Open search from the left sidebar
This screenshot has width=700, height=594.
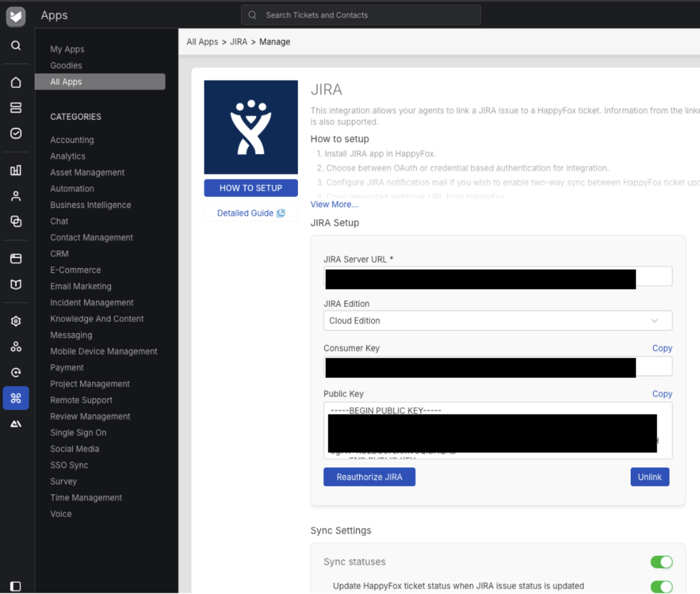point(16,46)
